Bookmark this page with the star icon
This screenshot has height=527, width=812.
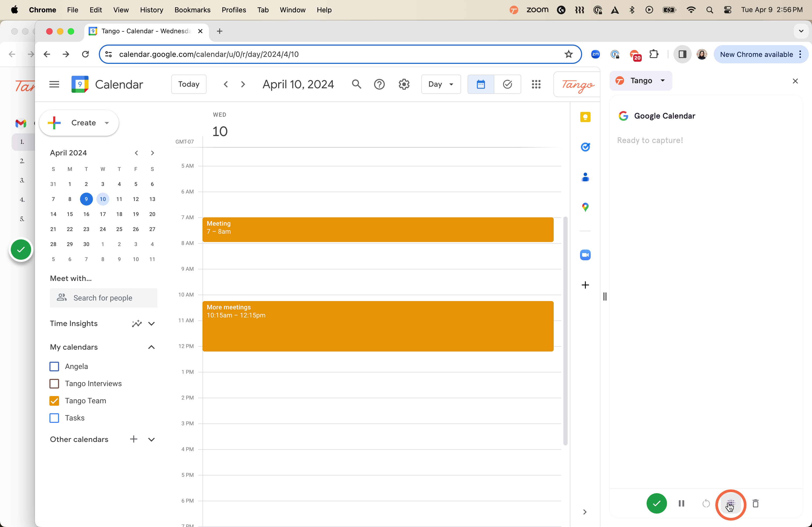click(x=568, y=54)
